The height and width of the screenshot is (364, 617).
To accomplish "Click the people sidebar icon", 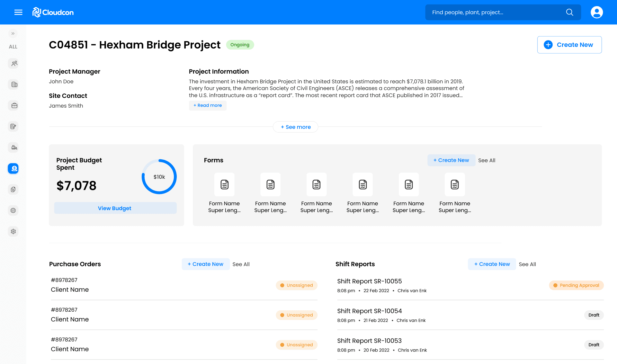I will (13, 64).
